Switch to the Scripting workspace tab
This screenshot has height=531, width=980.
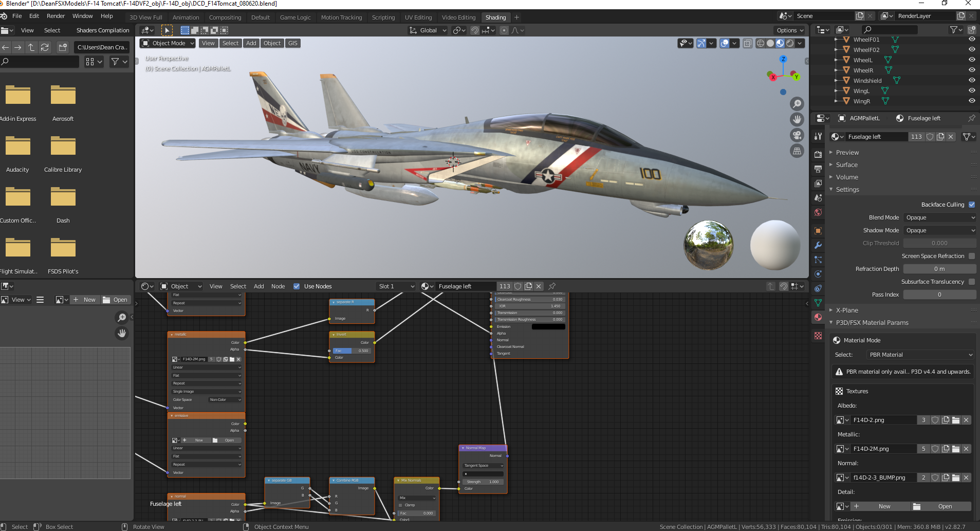pyautogui.click(x=383, y=17)
